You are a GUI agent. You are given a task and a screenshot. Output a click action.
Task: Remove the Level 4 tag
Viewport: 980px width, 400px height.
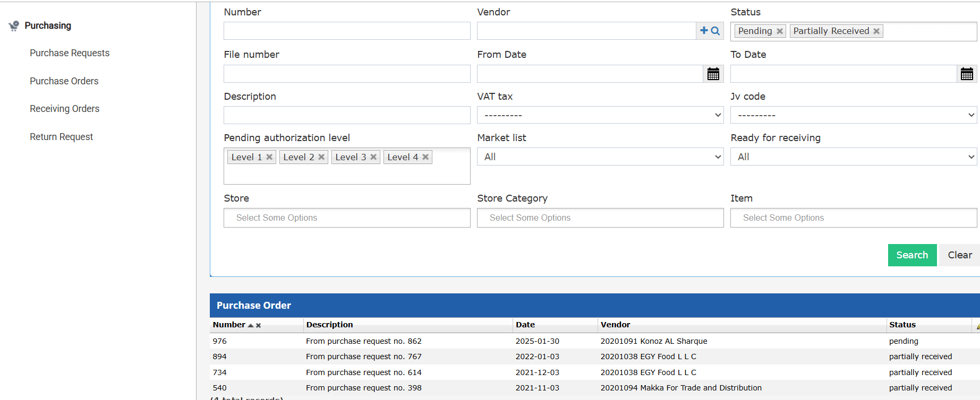[x=425, y=157]
